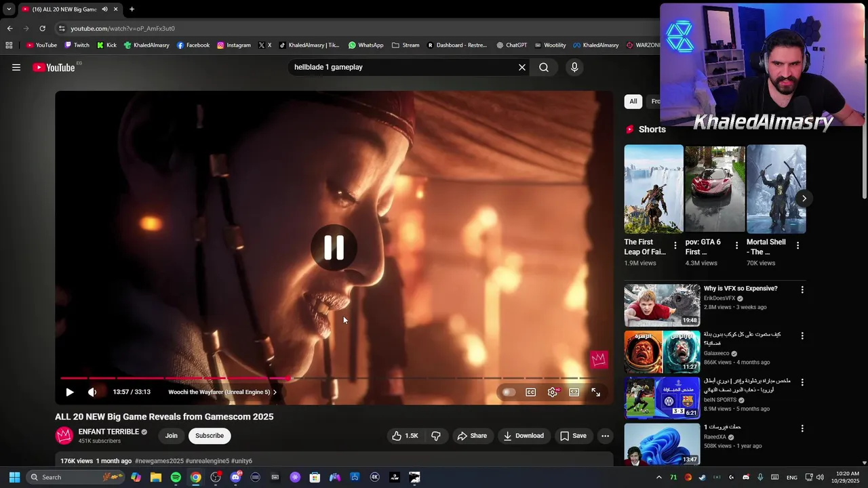Open the ENFANT TERRIBLE channel avatar
Image resolution: width=868 pixels, height=488 pixels.
click(x=64, y=436)
